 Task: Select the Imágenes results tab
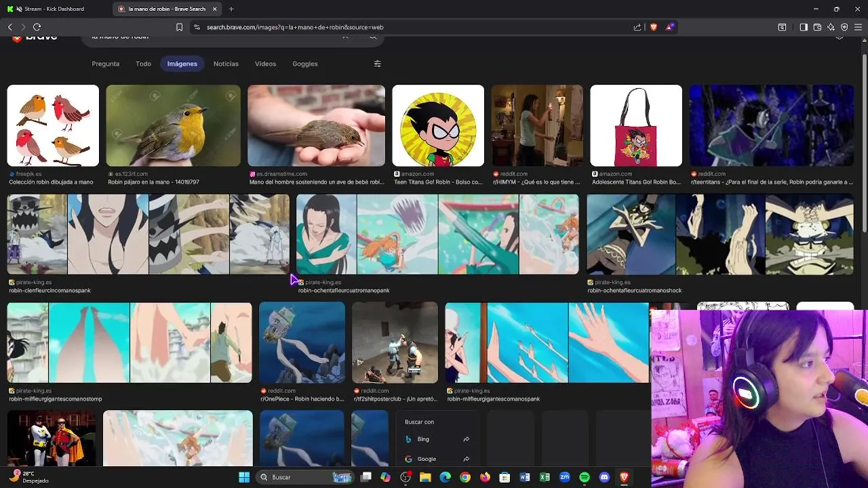[x=182, y=64]
